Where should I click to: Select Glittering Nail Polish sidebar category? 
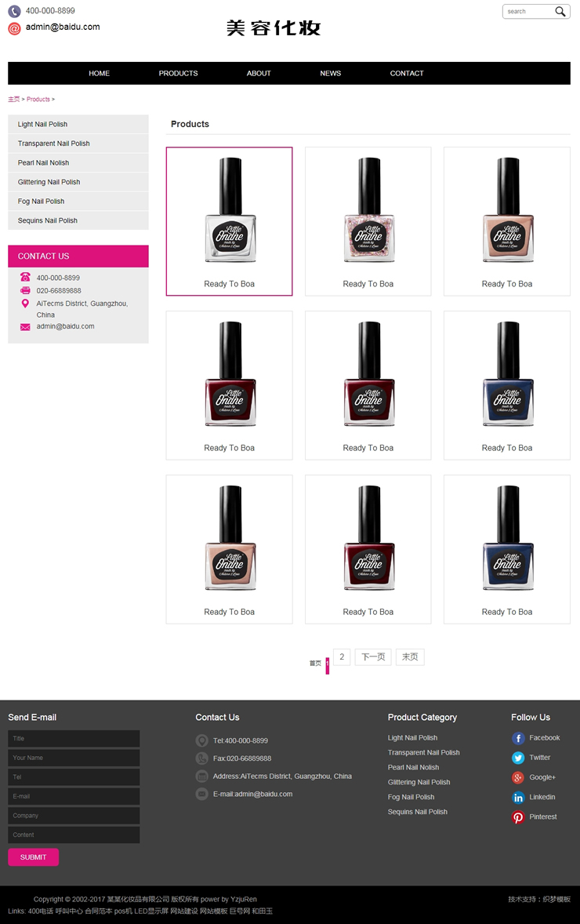(x=78, y=182)
